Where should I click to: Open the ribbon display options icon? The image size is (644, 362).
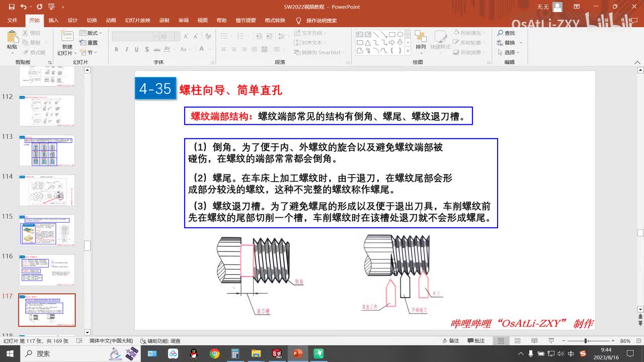[577, 7]
